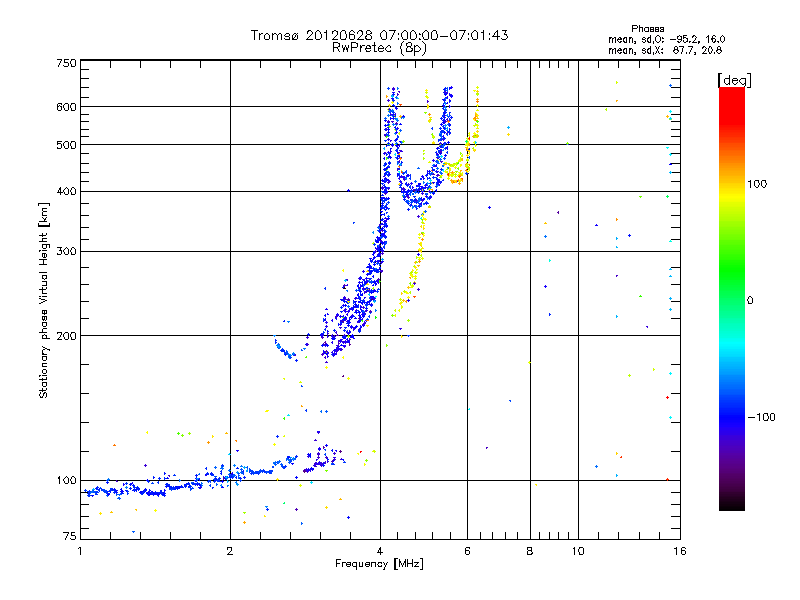
Task: Click y-axis tick label '300'
Action: 66,252
